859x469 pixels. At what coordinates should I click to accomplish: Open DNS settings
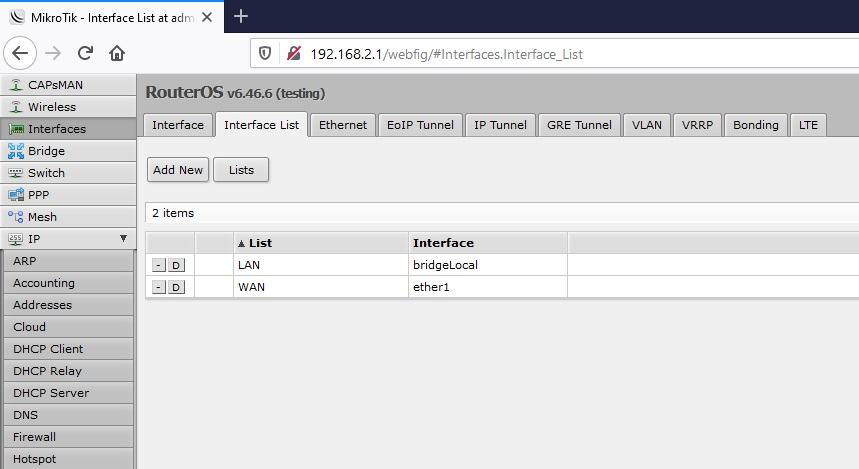[x=68, y=415]
